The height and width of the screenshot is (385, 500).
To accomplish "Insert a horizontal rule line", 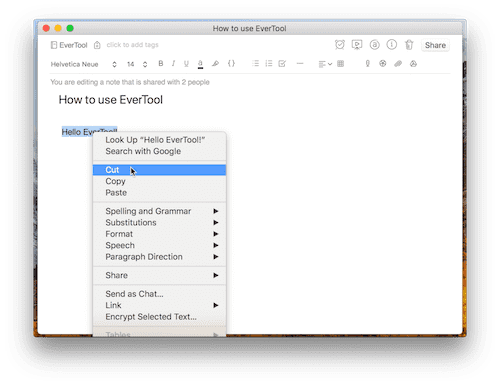I will click(x=300, y=63).
